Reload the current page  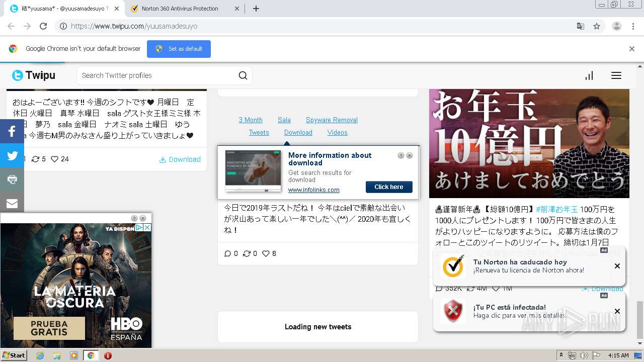(x=43, y=26)
